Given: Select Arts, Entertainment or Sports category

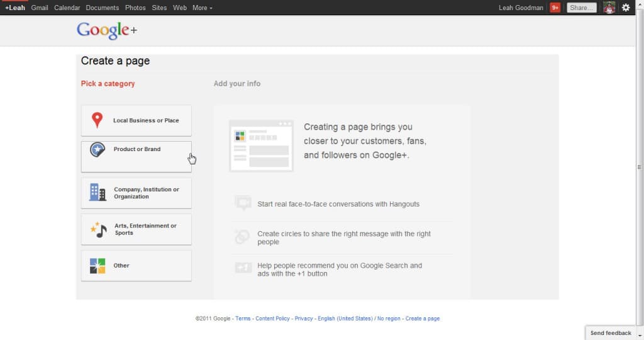Looking at the screenshot, I should pos(136,229).
